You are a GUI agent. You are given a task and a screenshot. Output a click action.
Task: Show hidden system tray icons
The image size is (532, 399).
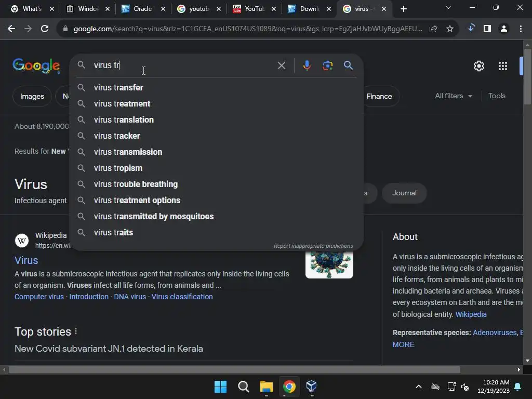tap(419, 387)
